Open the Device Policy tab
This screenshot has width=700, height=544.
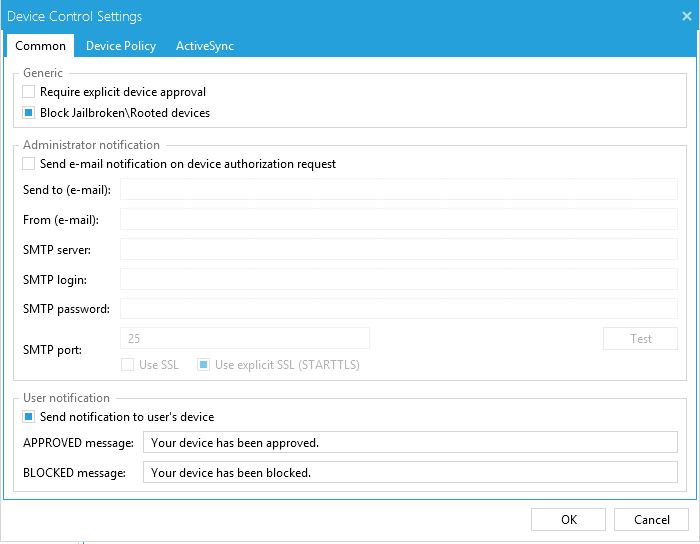pyautogui.click(x=121, y=46)
